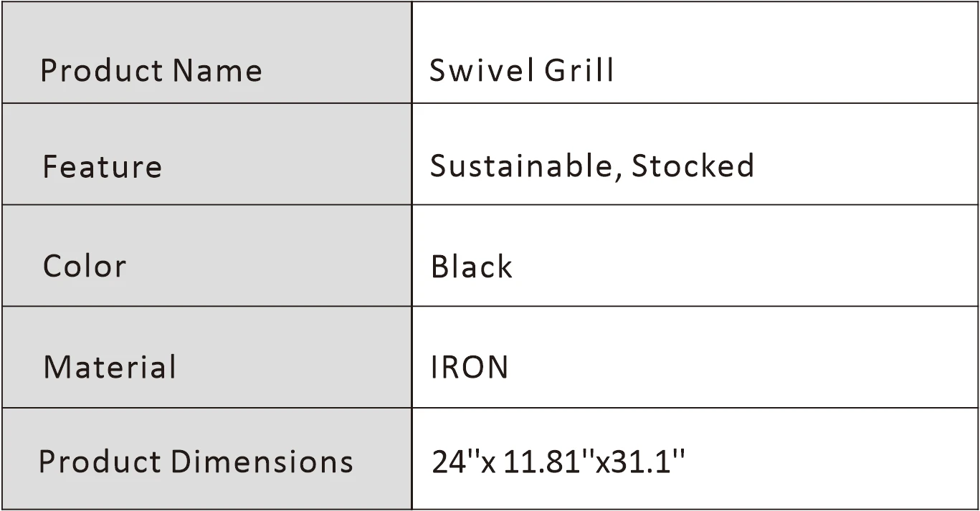Click the word Sustainable

point(520,166)
